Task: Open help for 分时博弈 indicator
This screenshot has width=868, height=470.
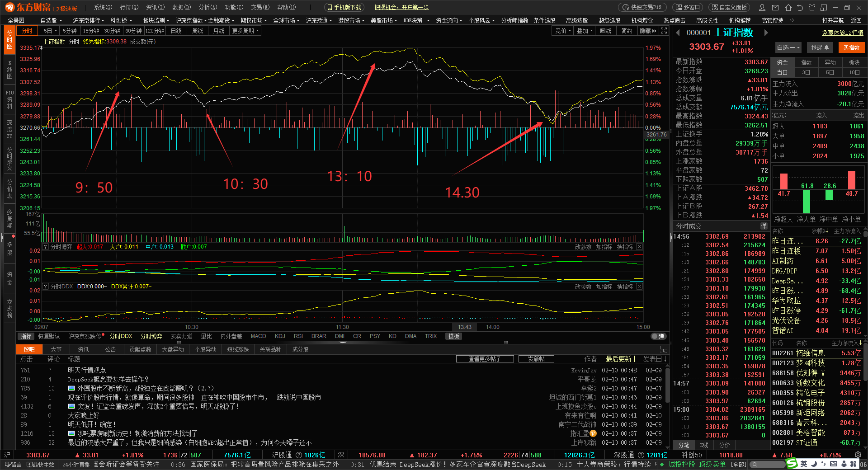Action: tap(46, 247)
